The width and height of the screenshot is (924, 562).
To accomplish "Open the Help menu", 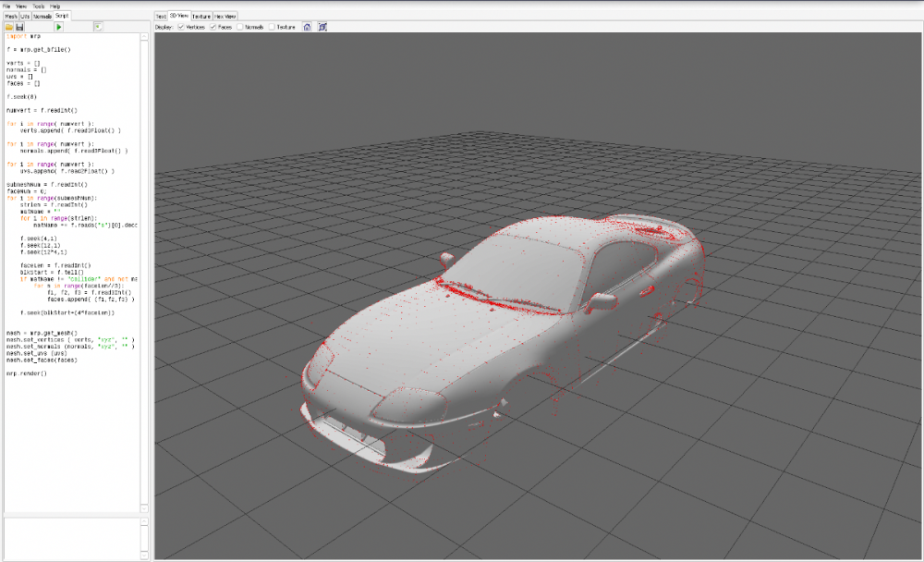I will 55,6.
